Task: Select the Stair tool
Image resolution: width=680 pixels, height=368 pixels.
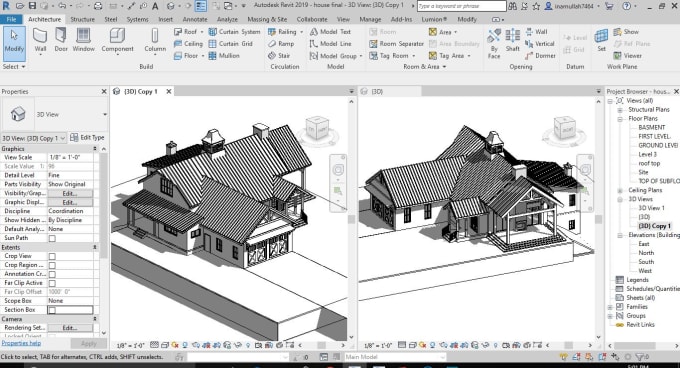Action: point(279,56)
